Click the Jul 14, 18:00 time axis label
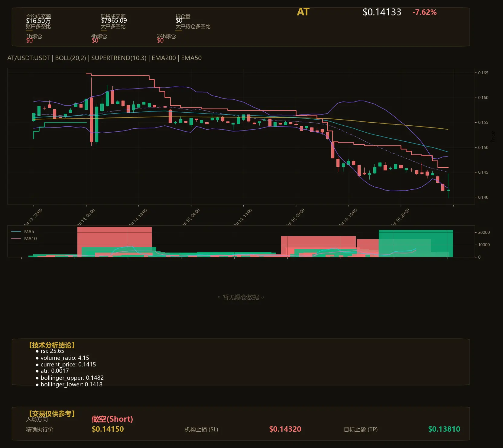Screen dimensions: 503x448 pyautogui.click(x=138, y=217)
